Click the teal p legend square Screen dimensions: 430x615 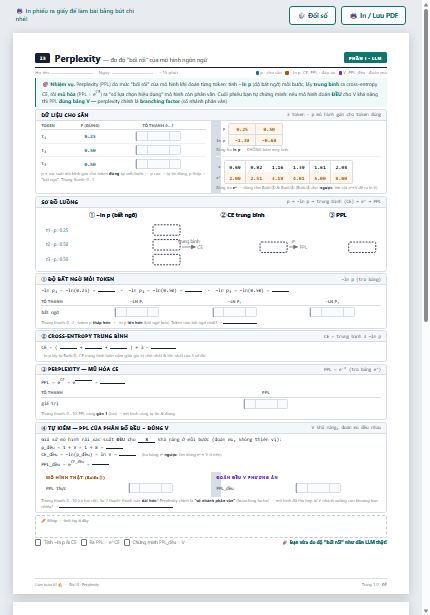pos(257,73)
